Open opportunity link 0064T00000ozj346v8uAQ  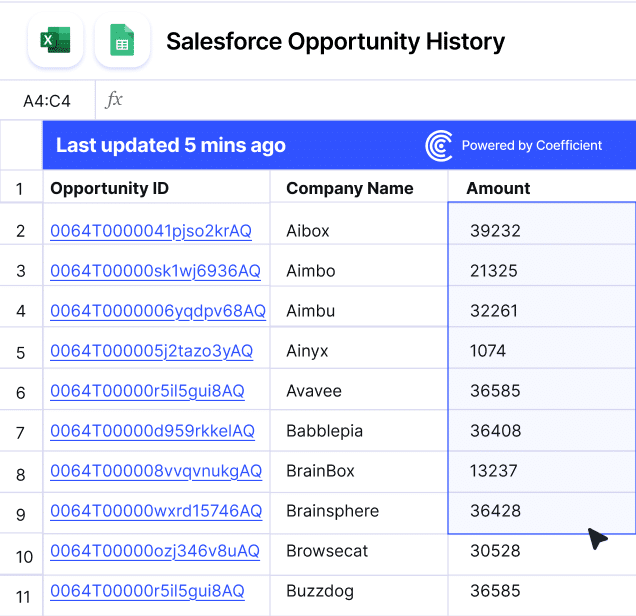point(155,551)
